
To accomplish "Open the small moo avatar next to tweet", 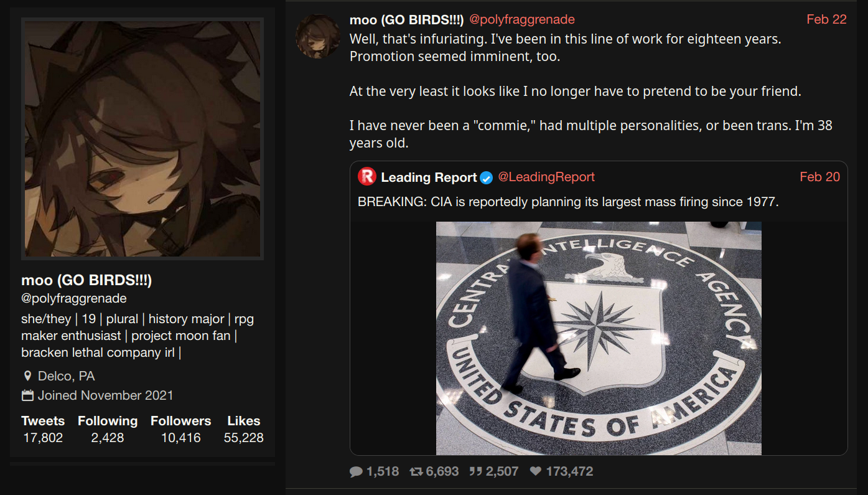I will (x=318, y=36).
